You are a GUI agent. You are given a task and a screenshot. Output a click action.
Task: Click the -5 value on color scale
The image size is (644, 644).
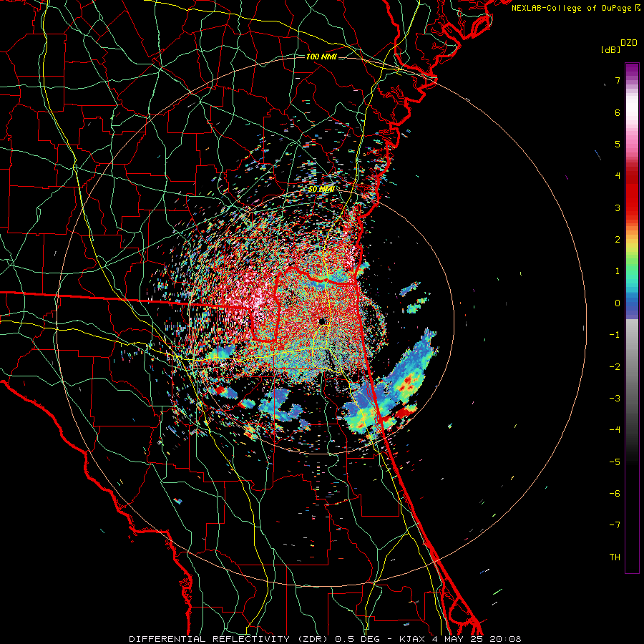tap(615, 462)
